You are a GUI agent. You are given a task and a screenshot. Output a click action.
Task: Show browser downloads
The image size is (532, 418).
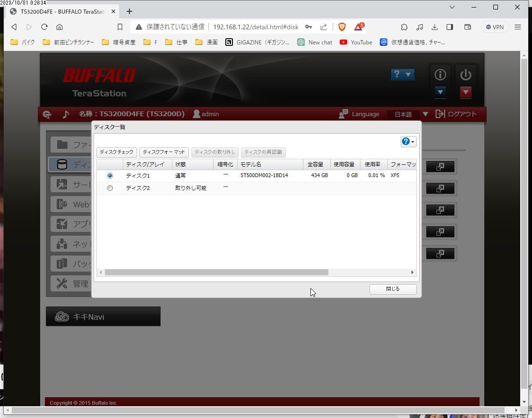(435, 27)
